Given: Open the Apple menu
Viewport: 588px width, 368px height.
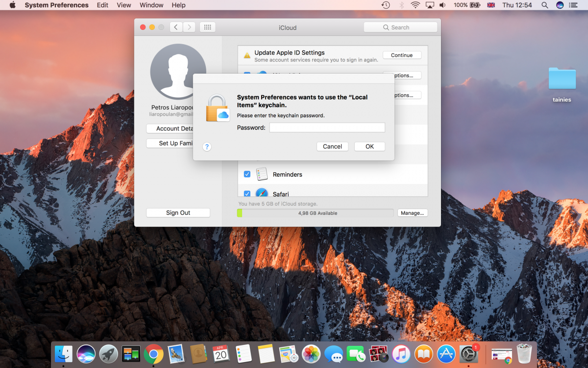Looking at the screenshot, I should click(12, 5).
